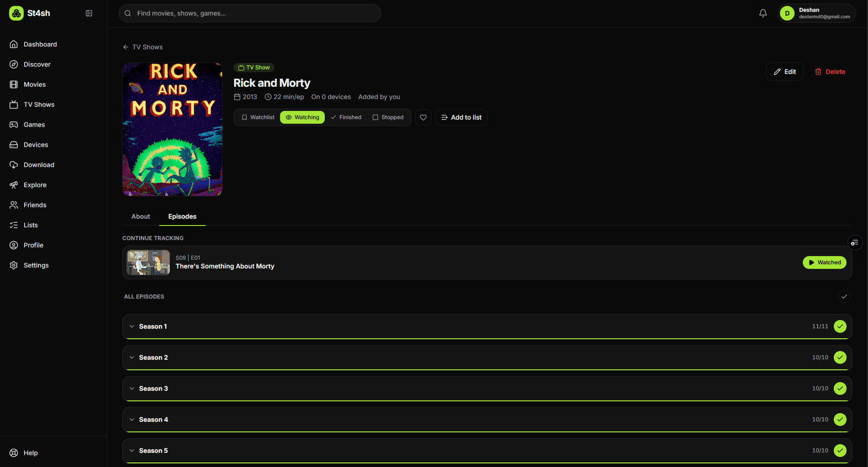This screenshot has height=467, width=868.
Task: Click There's Something About Morty episode title
Action: (x=225, y=266)
